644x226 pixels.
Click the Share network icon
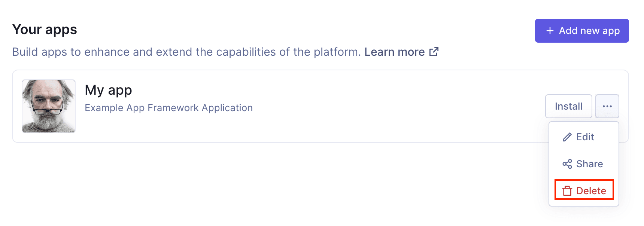pos(567,164)
